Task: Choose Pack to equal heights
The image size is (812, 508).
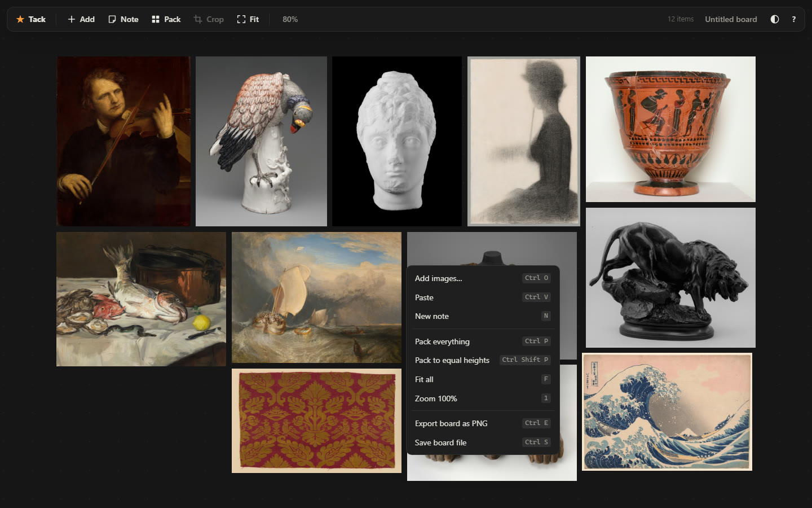Action: click(x=483, y=360)
